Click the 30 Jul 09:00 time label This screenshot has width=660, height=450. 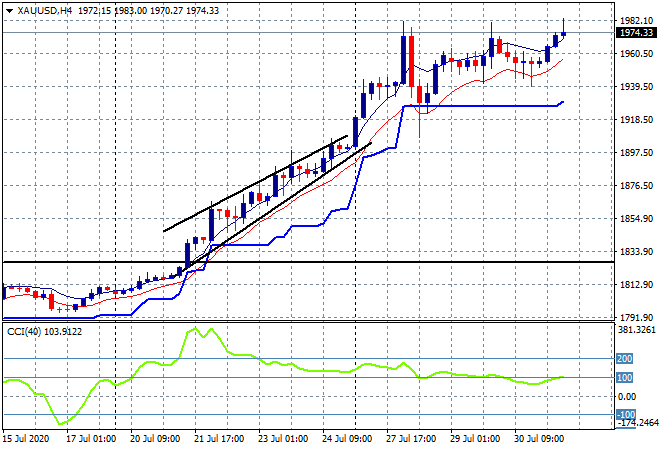click(x=539, y=439)
